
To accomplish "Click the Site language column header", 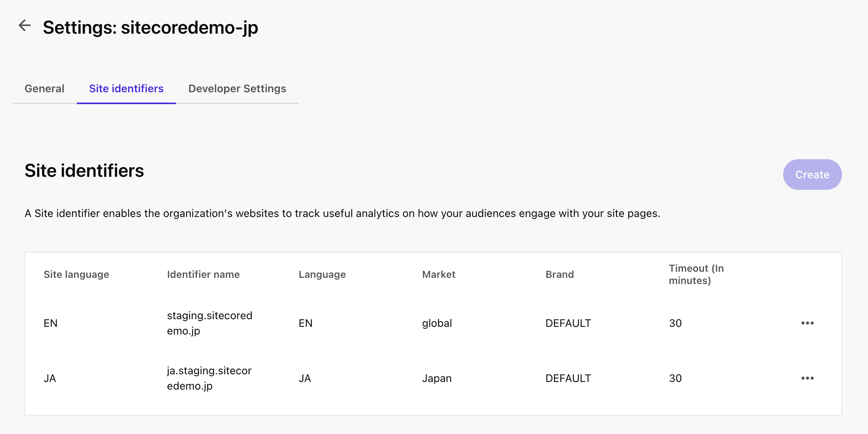I will pyautogui.click(x=76, y=274).
